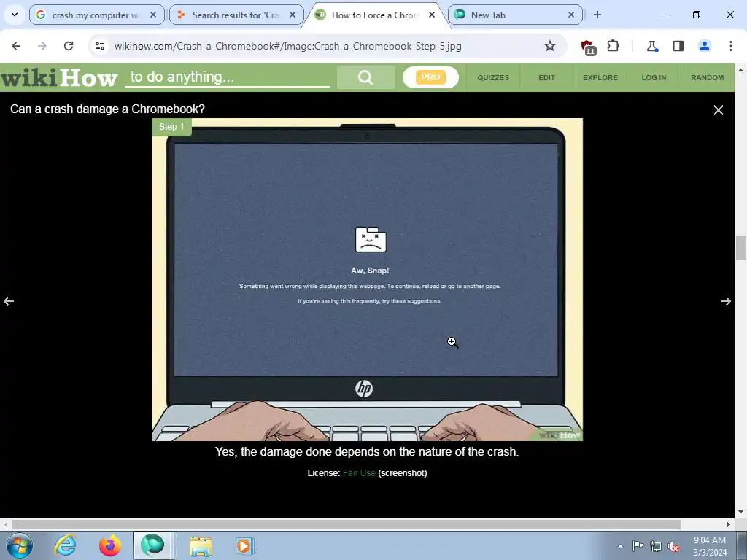Screen dimensions: 747x560
Task: Open the browser three-dot menu
Action: pyautogui.click(x=731, y=46)
